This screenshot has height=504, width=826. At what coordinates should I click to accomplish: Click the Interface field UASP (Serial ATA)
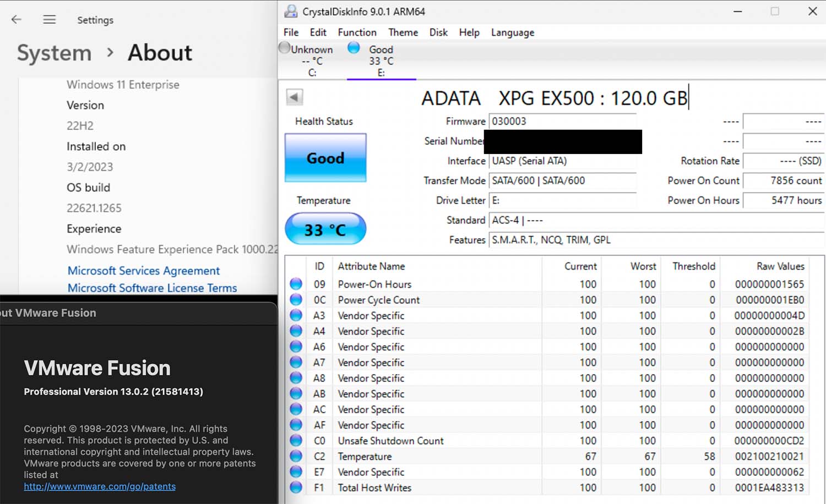click(x=563, y=161)
